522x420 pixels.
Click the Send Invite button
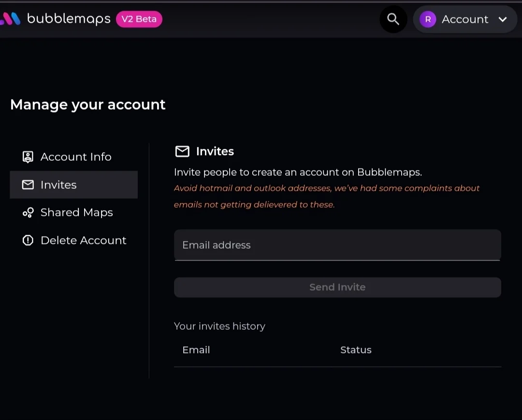337,287
